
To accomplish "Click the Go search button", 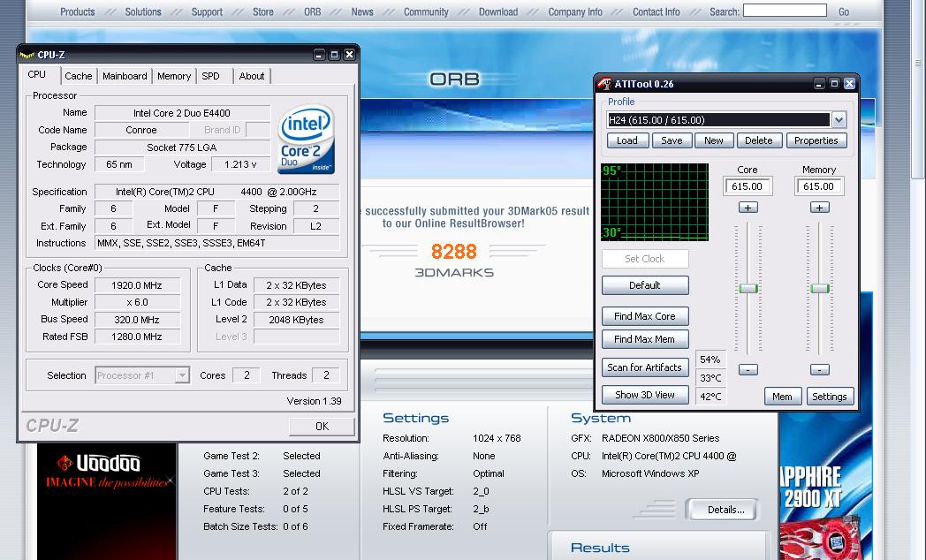I will tap(844, 11).
